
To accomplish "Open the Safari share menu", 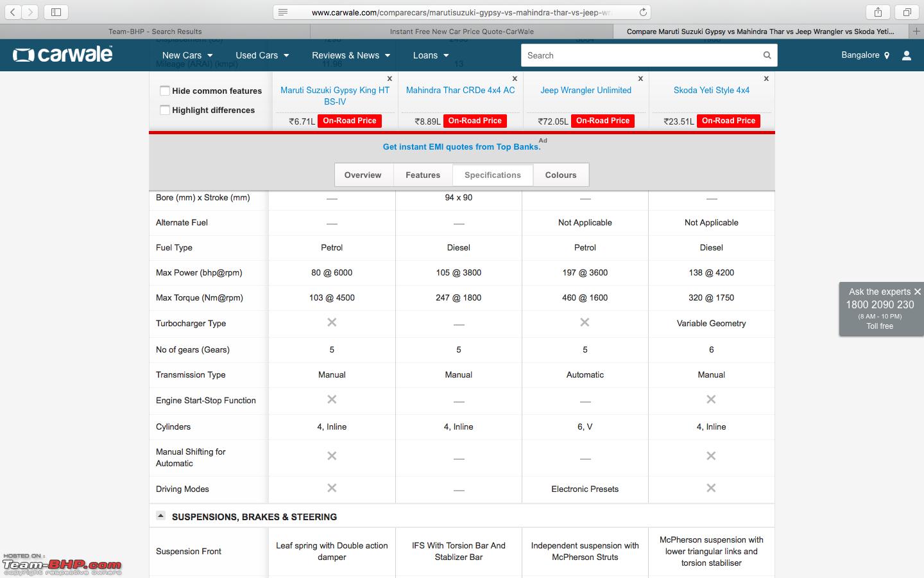I will click(878, 12).
